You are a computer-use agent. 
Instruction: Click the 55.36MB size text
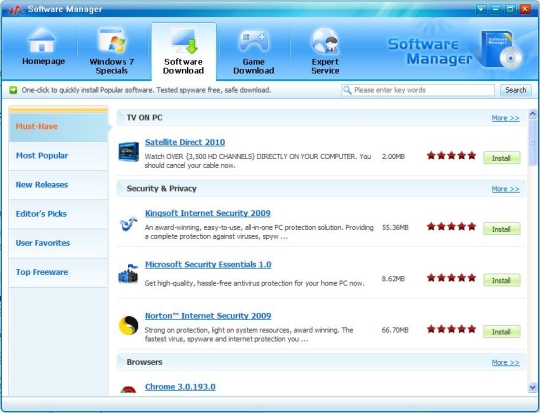(395, 228)
